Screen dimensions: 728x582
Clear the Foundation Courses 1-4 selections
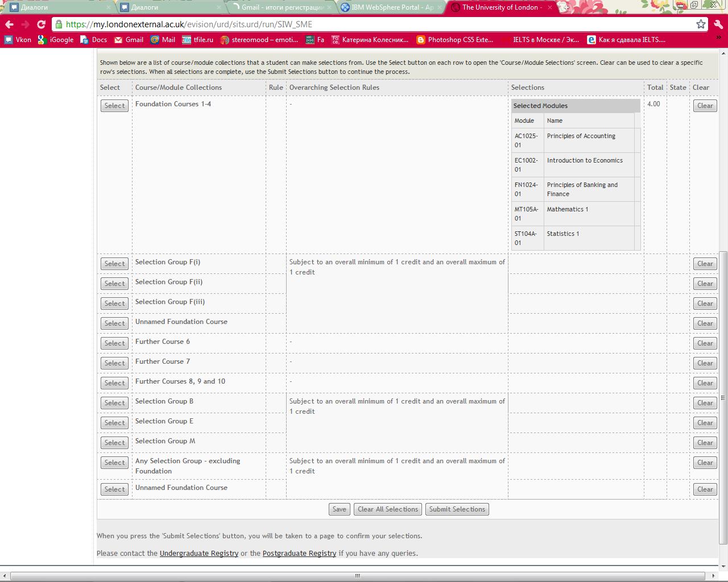[x=705, y=106]
